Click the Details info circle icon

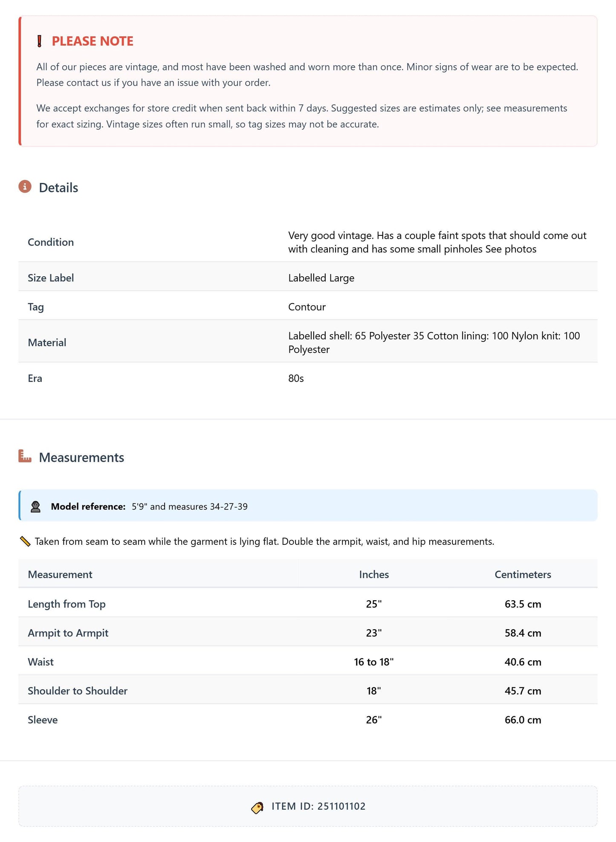(25, 187)
